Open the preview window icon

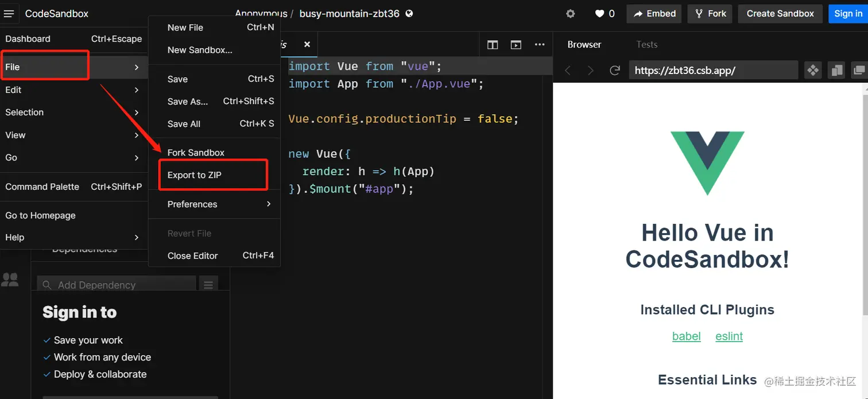[516, 44]
